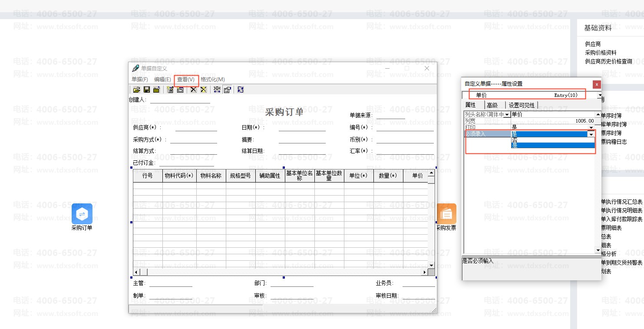Click the 币别(*) input line
Viewport: 644px width, 329px height.
(x=405, y=140)
